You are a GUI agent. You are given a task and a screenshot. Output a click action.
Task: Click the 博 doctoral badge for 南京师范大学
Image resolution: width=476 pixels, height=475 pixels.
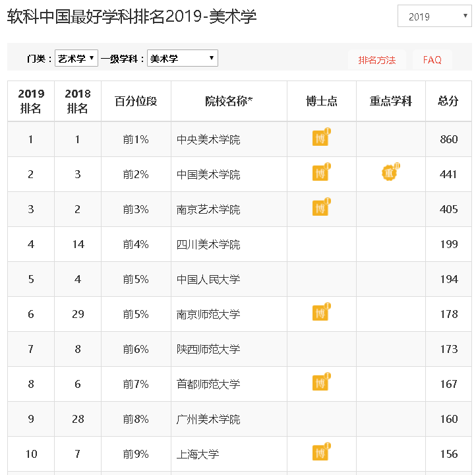pos(321,312)
